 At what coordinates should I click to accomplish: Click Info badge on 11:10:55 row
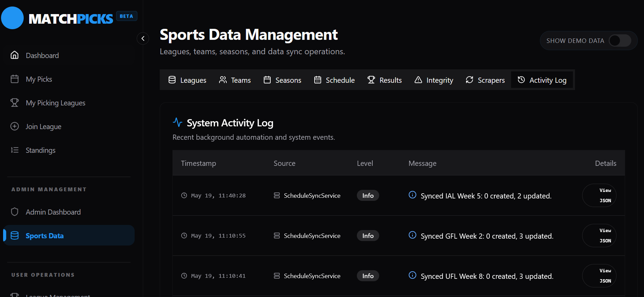(368, 236)
